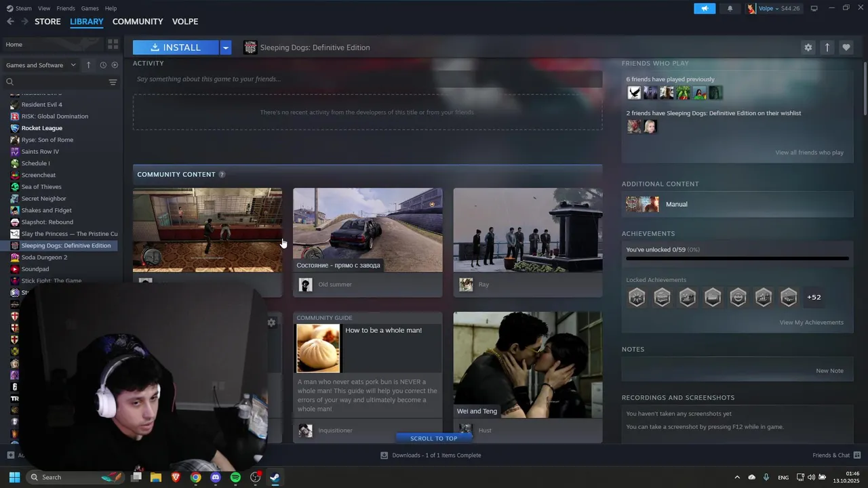Install Sleeping Dogs: Definitive Edition
This screenshot has height=488, width=868.
[176, 47]
